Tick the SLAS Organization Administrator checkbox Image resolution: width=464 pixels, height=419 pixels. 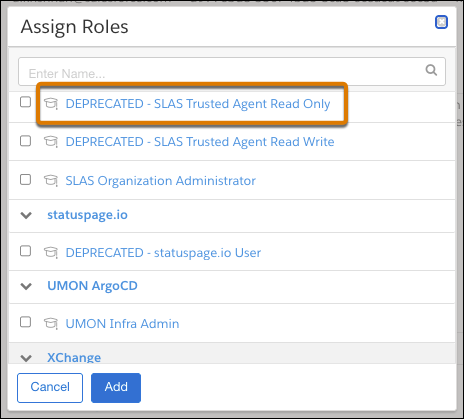click(25, 179)
